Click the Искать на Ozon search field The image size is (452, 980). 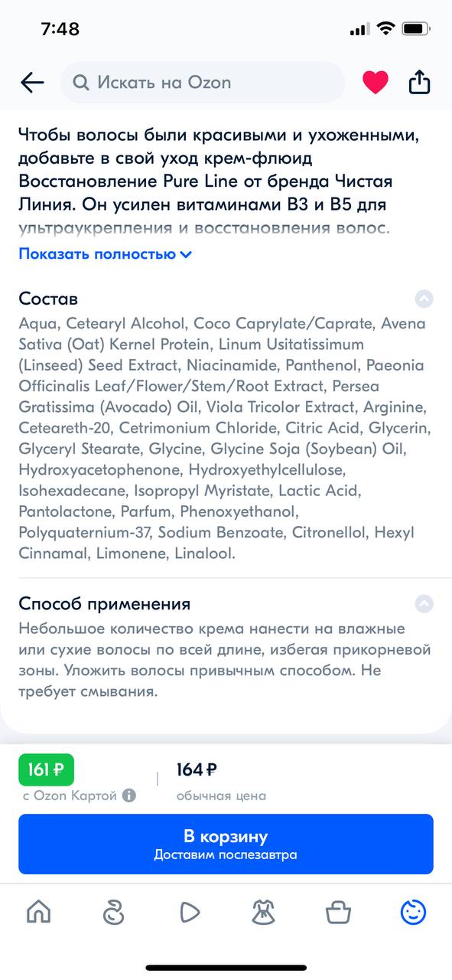point(203,83)
